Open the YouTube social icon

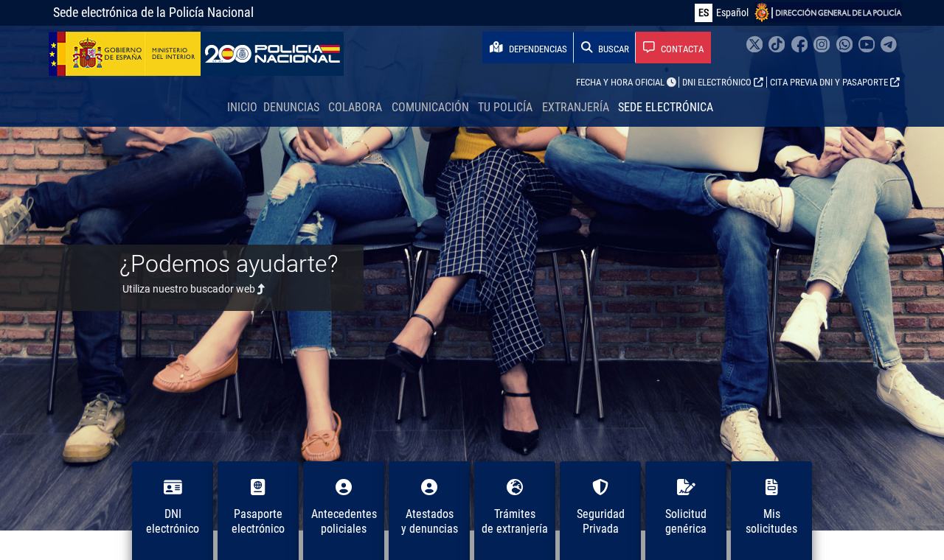pyautogui.click(x=867, y=44)
